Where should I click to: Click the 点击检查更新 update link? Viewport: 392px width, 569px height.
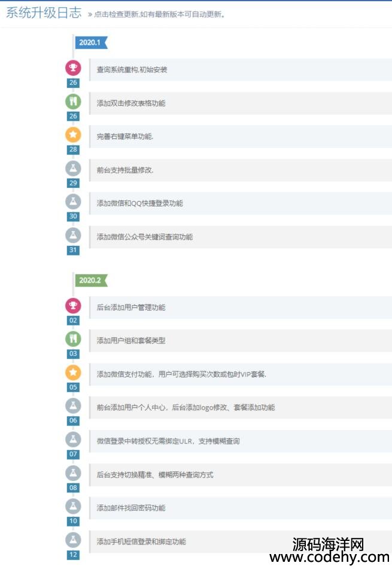pyautogui.click(x=159, y=14)
